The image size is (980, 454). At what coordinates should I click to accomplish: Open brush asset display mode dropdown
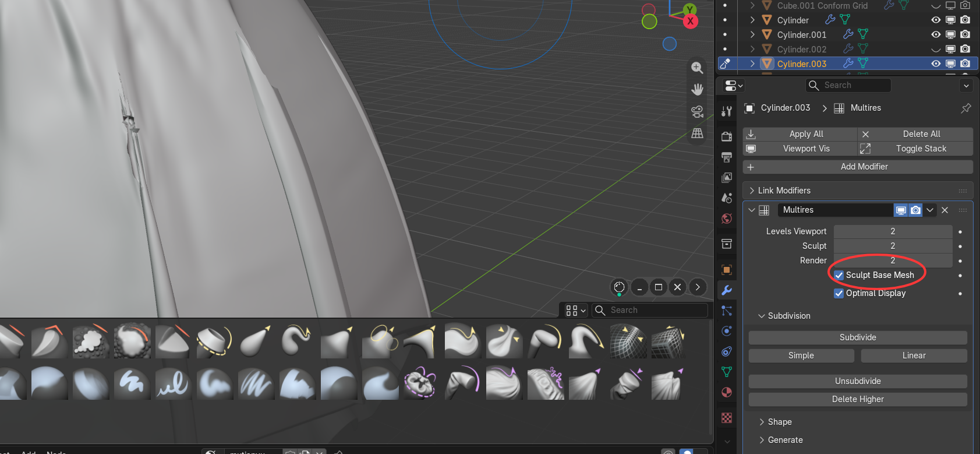(x=575, y=311)
